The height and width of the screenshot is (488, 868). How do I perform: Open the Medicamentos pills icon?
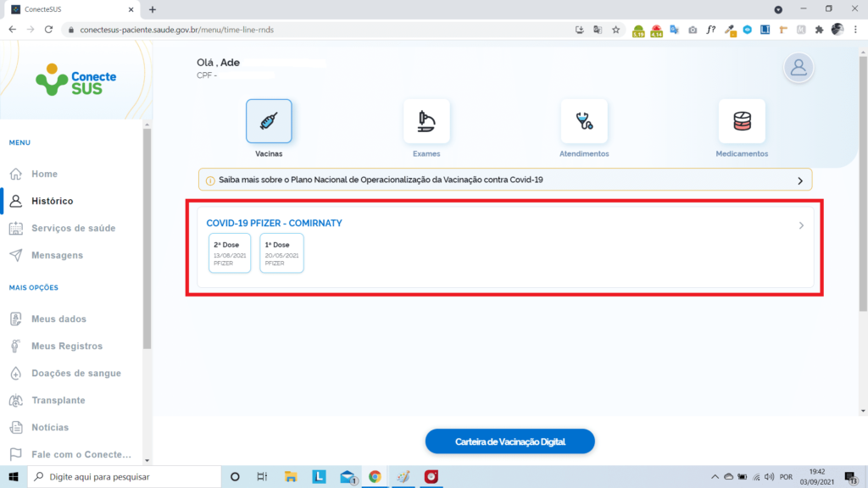(742, 121)
